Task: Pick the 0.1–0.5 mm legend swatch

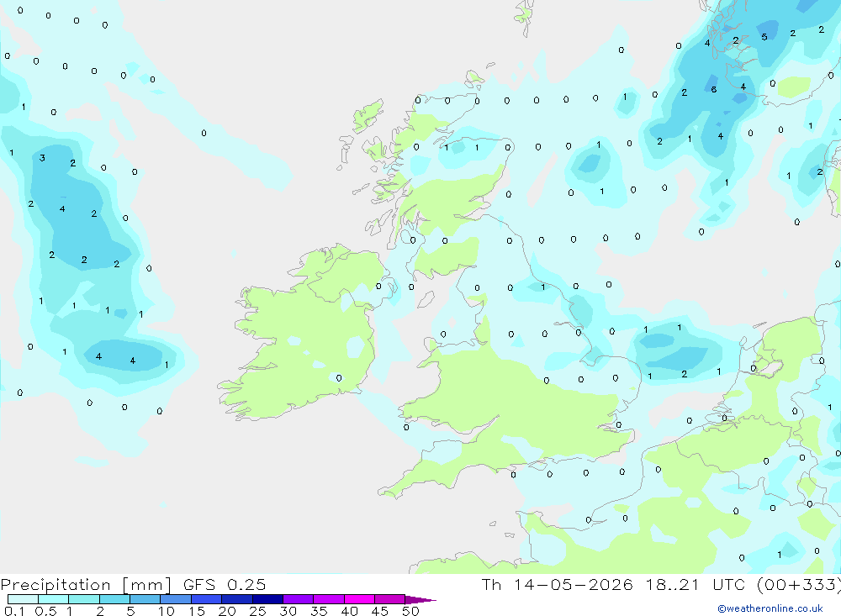Action: [23, 599]
